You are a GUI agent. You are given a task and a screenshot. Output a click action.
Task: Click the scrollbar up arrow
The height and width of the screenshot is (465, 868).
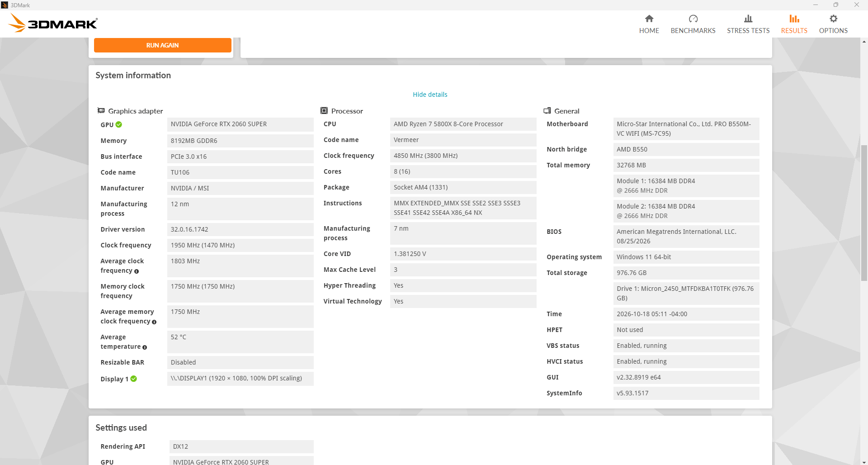864,42
